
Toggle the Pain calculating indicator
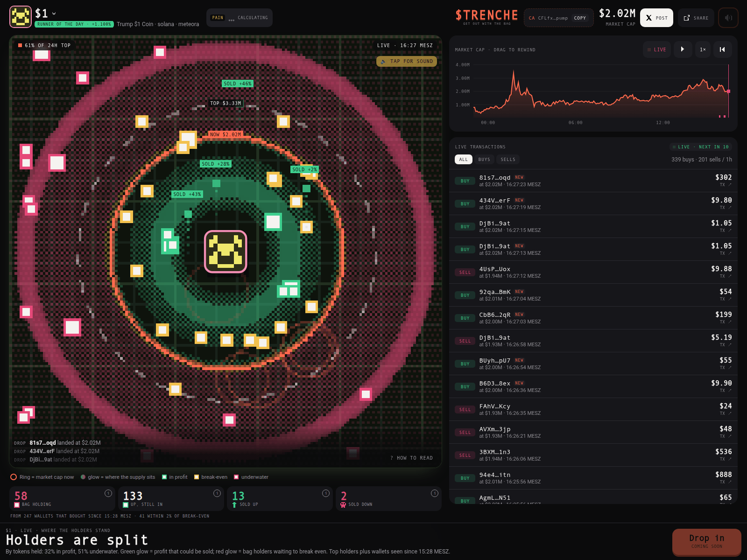coord(240,18)
